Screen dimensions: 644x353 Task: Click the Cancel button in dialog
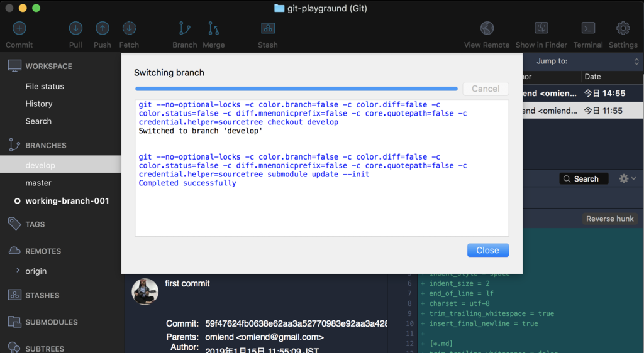pyautogui.click(x=486, y=89)
